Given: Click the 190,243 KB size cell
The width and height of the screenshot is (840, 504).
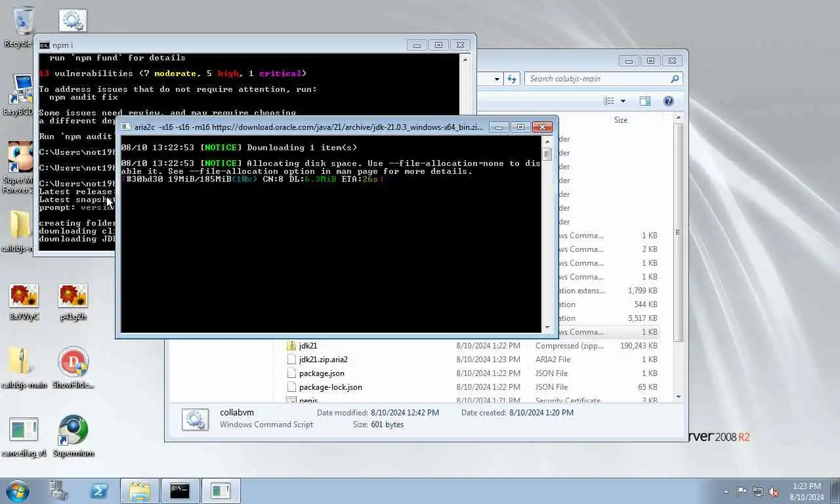Looking at the screenshot, I should click(639, 346).
